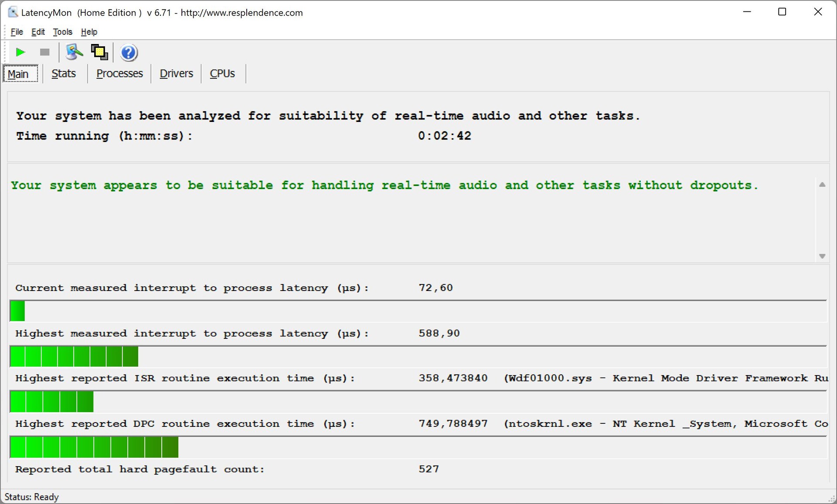Click 'Highest measured interrupt to process latency' label
The image size is (837, 504).
(192, 333)
